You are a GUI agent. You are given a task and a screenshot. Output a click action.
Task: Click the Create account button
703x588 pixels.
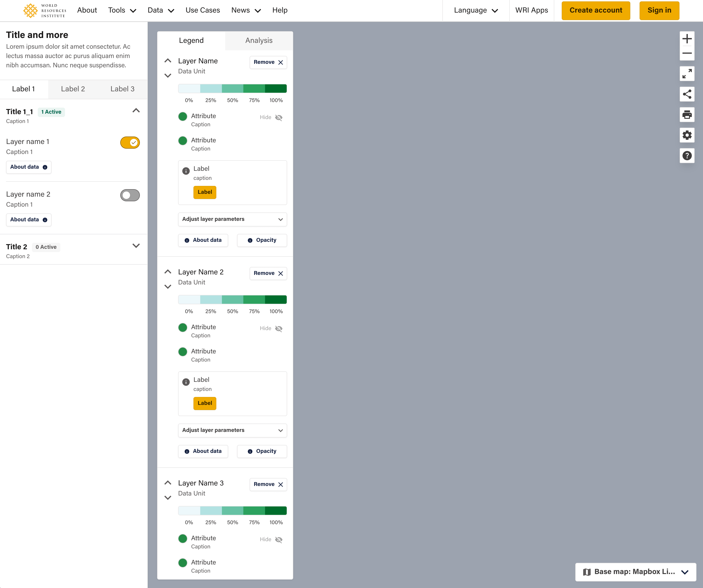pyautogui.click(x=596, y=10)
